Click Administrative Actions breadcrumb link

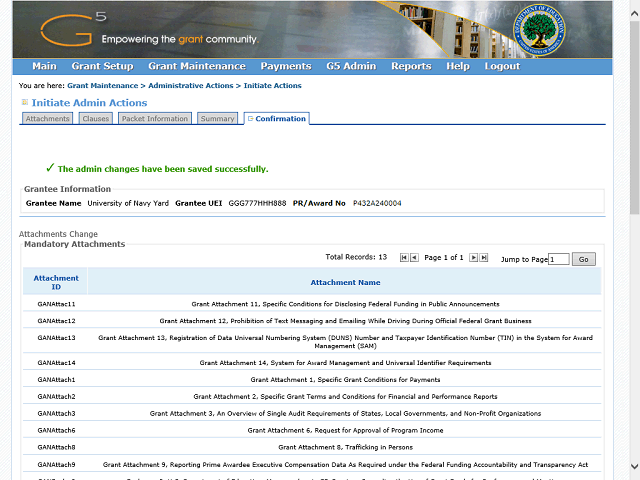click(194, 86)
